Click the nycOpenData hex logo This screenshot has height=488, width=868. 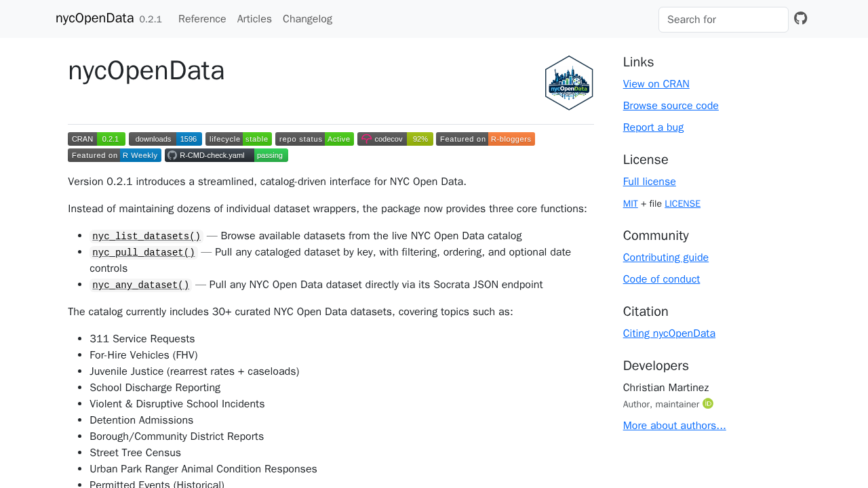pos(569,83)
